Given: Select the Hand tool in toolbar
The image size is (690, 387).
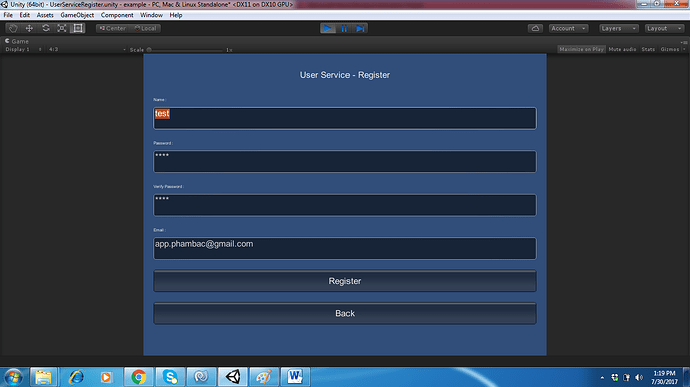Looking at the screenshot, I should 13,28.
